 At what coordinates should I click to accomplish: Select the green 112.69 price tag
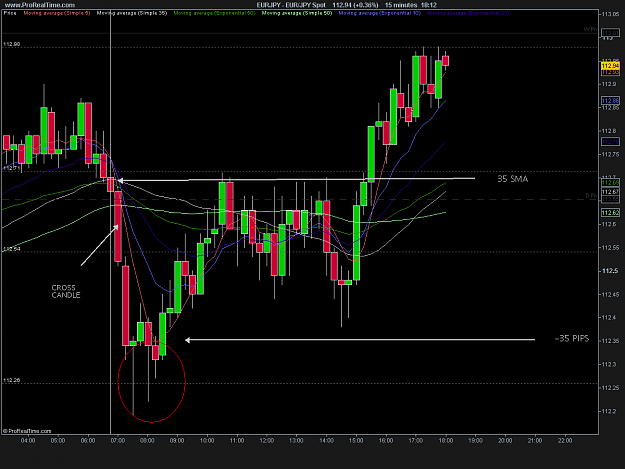point(610,182)
